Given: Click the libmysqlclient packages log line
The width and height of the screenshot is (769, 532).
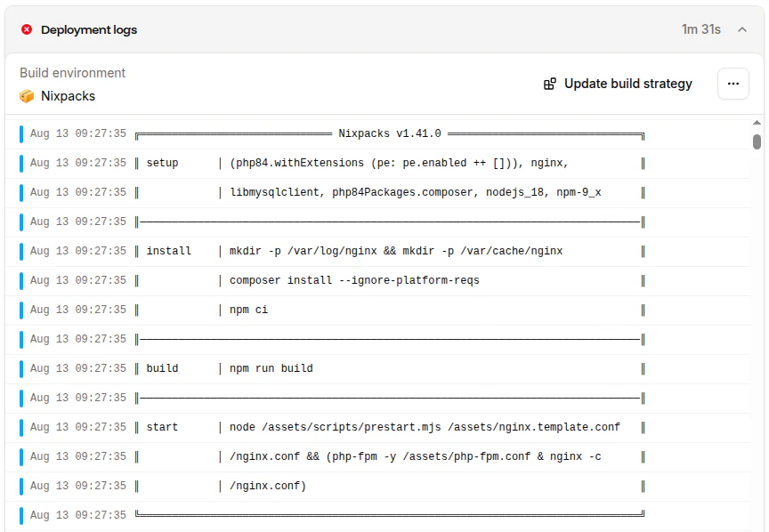Looking at the screenshot, I should [378, 193].
